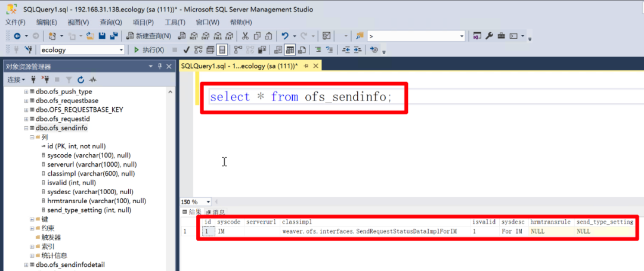Open the 视图(V) menu
Viewport: 644px width, 271px height.
[79, 22]
